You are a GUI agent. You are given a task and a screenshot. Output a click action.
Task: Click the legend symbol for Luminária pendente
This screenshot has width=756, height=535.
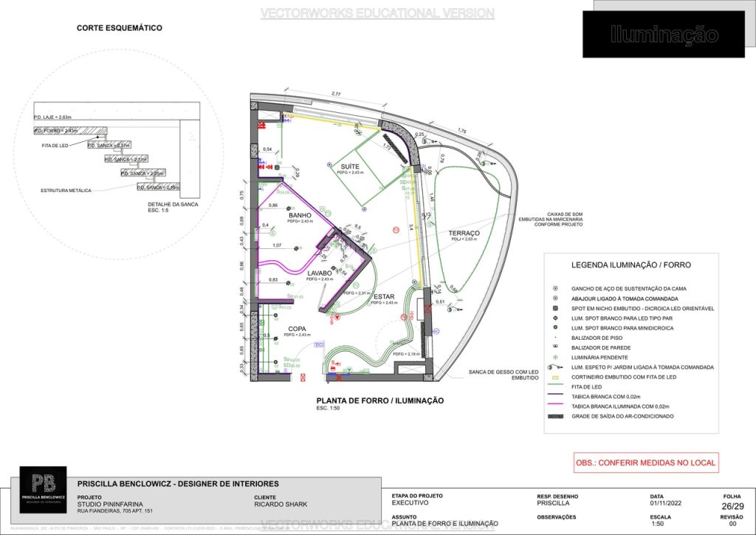click(555, 357)
